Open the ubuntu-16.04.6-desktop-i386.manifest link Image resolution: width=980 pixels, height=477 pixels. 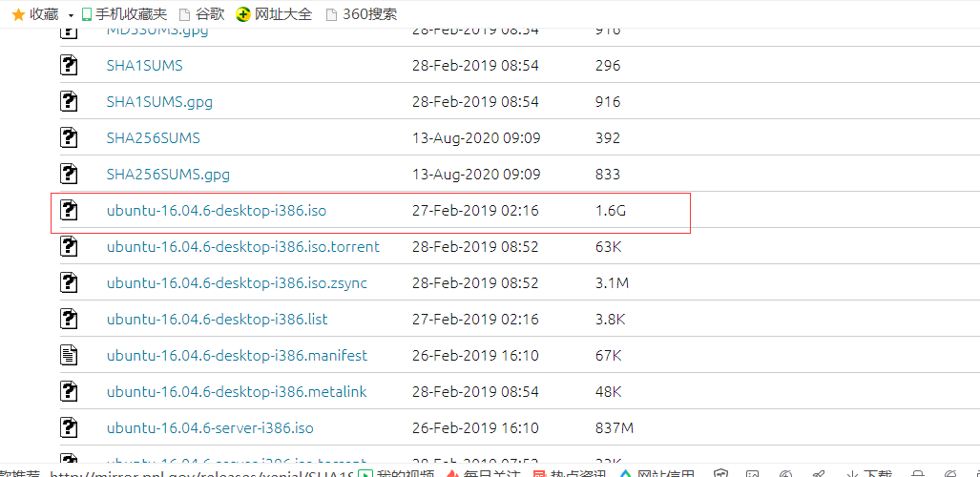click(237, 356)
